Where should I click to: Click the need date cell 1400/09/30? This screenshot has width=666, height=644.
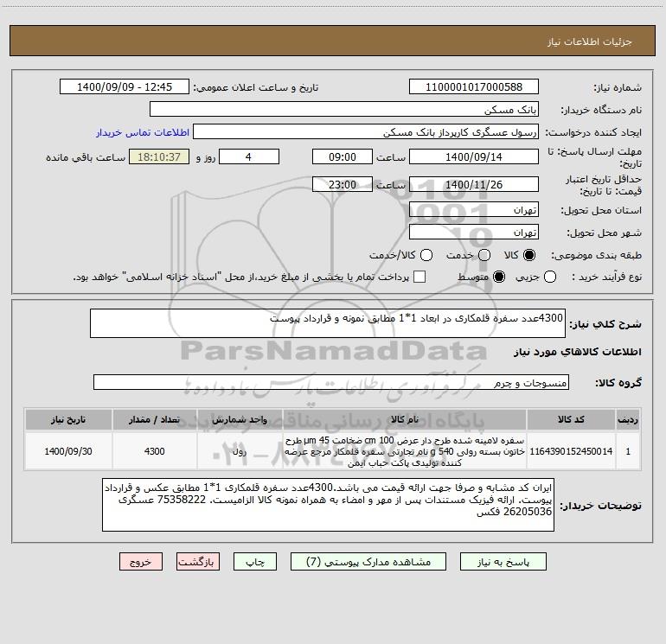pyautogui.click(x=68, y=451)
